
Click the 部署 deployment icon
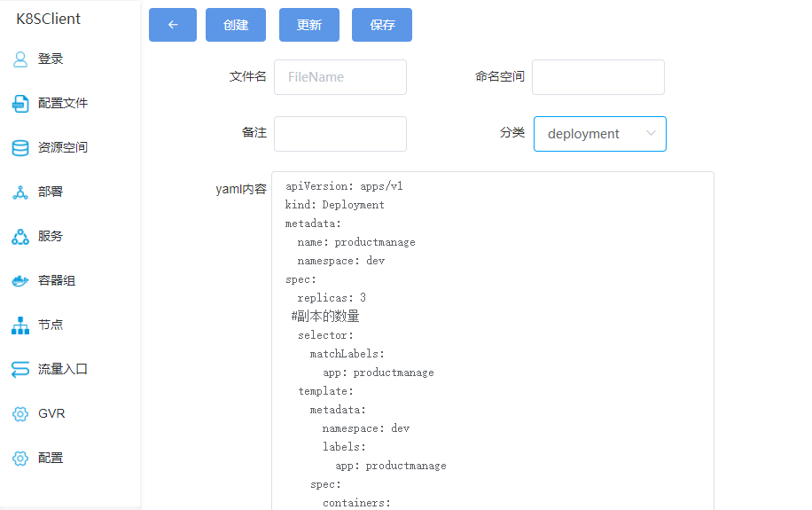pyautogui.click(x=20, y=192)
